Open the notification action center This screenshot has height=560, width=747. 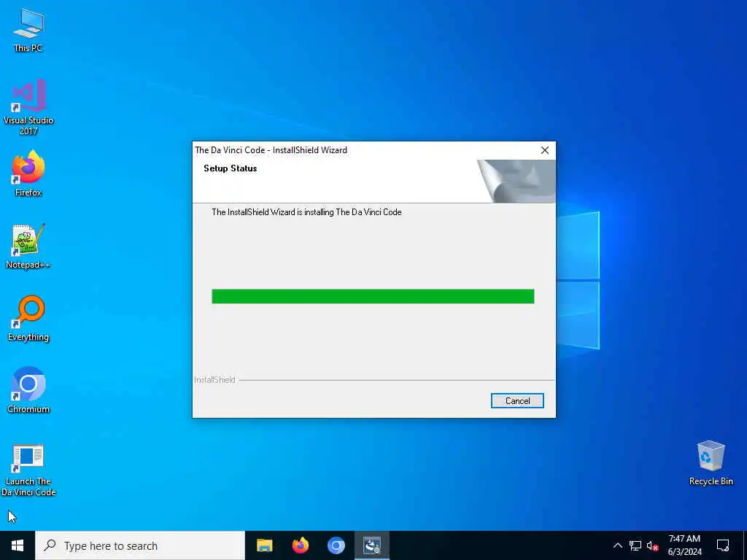723,545
